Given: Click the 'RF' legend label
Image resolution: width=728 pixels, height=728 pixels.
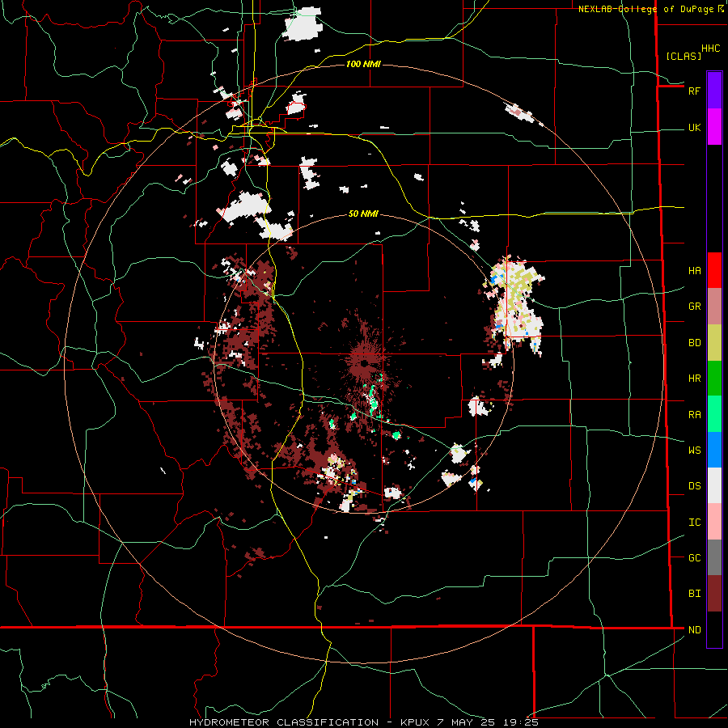Looking at the screenshot, I should pos(694,91).
